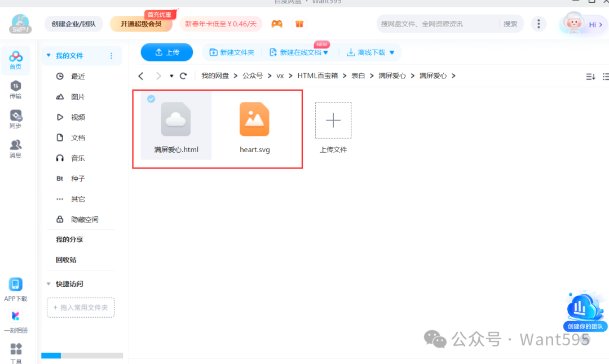Collapse the 我的文件 tree arrow
The height and width of the screenshot is (364, 609).
point(48,55)
